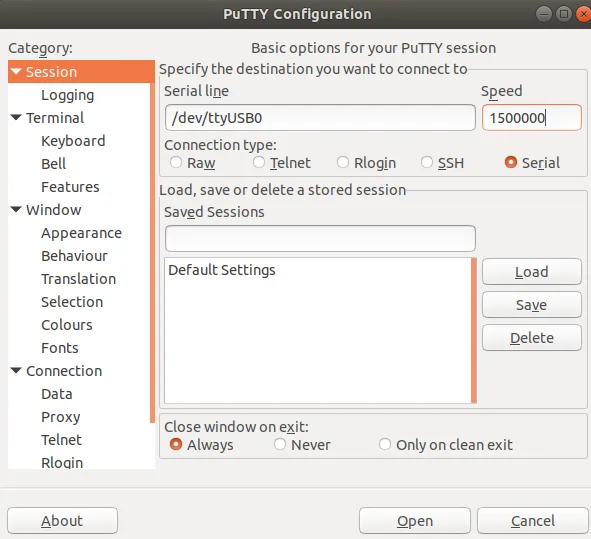Choose Only on clean exit option
The image size is (591, 539).
pos(385,444)
